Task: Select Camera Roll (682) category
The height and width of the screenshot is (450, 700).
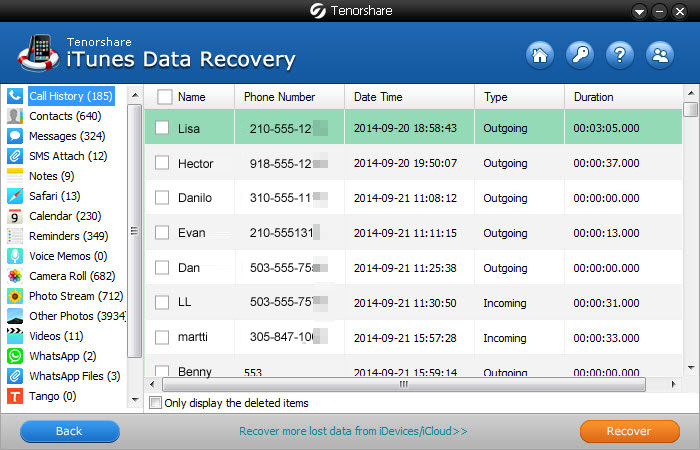Action: tap(72, 276)
